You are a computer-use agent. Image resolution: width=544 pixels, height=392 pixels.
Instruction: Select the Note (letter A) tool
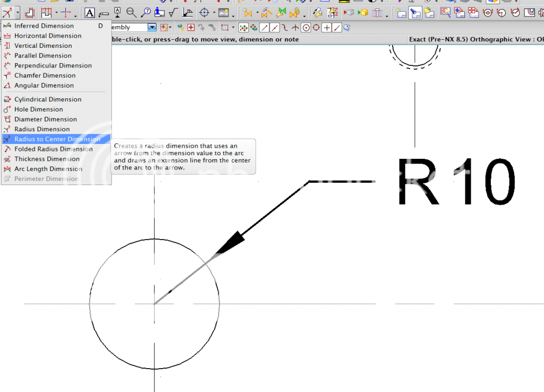point(89,13)
